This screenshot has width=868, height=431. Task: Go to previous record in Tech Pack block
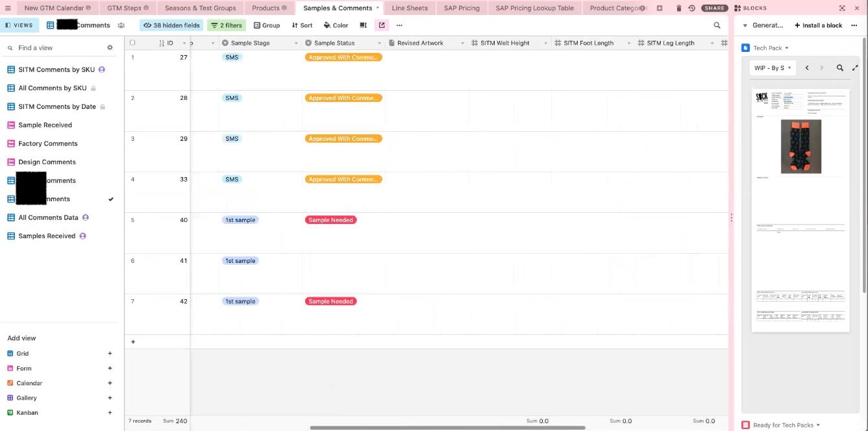pyautogui.click(x=807, y=68)
